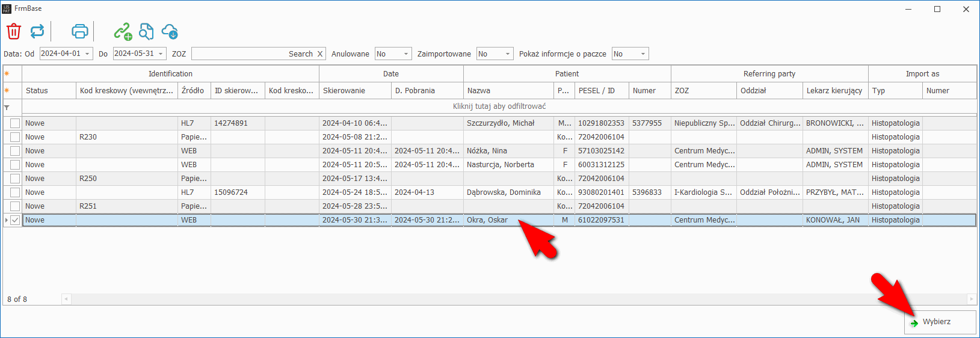This screenshot has width=980, height=338.
Task: Click inside the ZOZ search field
Action: (x=241, y=54)
